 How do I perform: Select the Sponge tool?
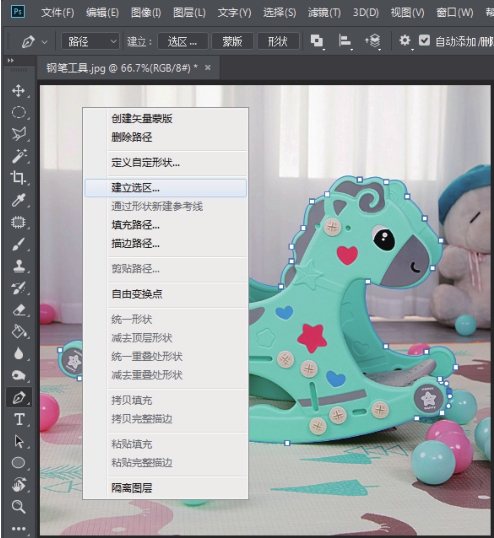click(18, 375)
